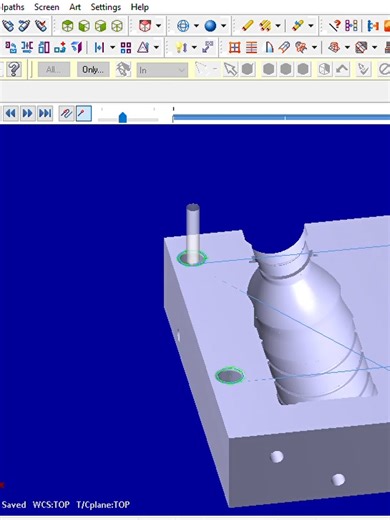Screen dimensions: 390x520
Task: Click the grey curved back arrow icon
Action: click(342, 69)
